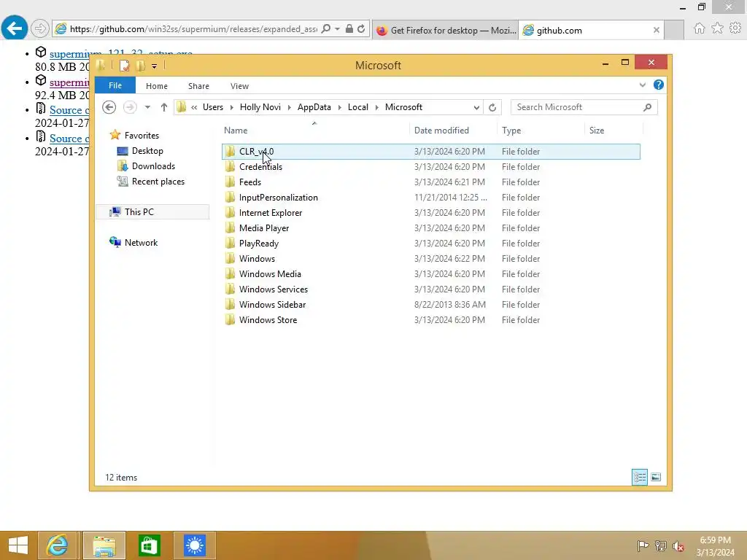Click the Explorer back navigation arrow
The width and height of the screenshot is (747, 560).
click(x=109, y=107)
